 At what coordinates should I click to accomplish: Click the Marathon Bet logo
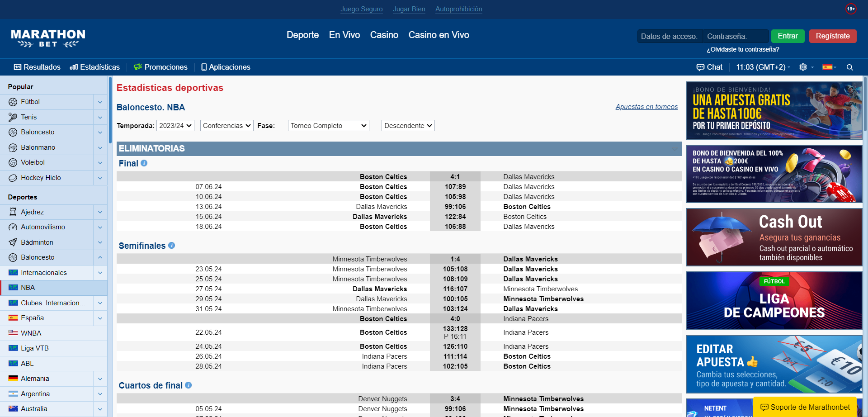click(x=48, y=38)
